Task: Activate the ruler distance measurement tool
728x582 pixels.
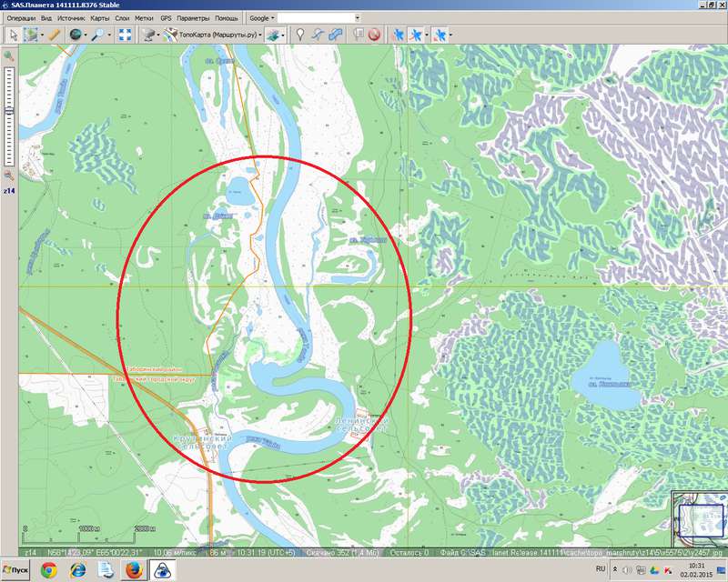Action: (54, 35)
